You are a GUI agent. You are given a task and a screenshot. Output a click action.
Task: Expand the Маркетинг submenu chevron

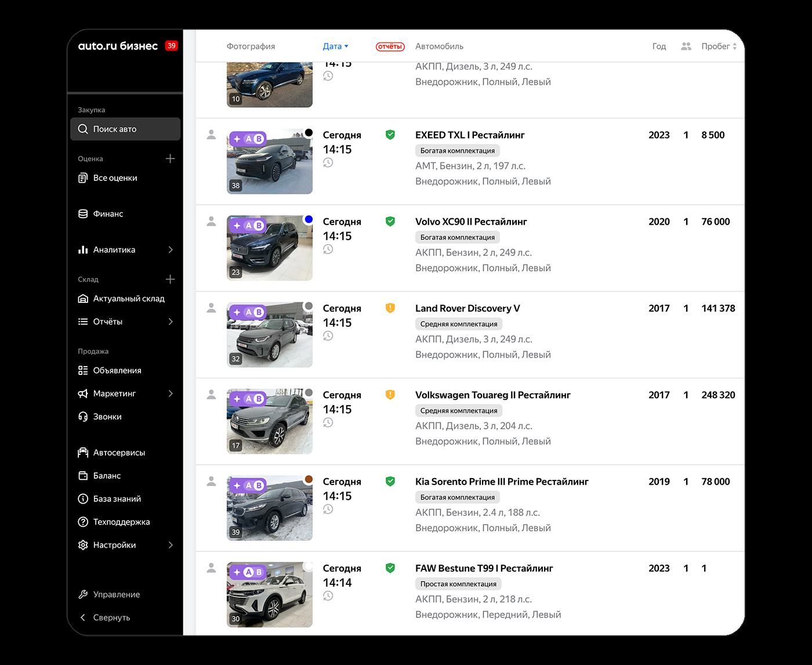click(171, 394)
